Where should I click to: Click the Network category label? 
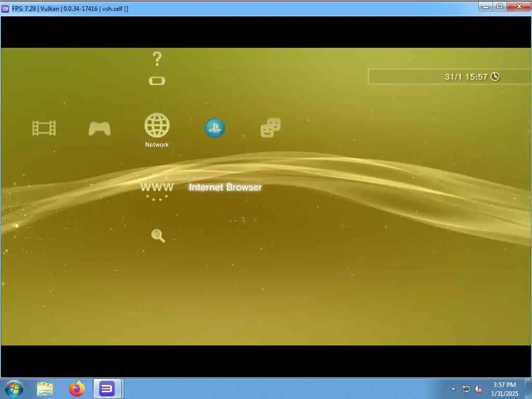pos(157,144)
